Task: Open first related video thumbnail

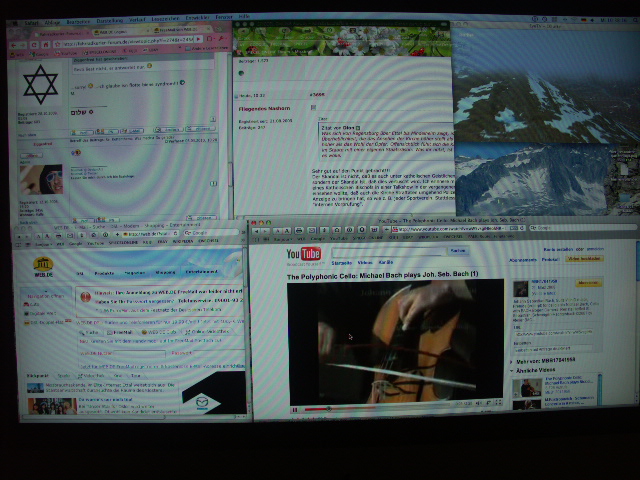Action: (527, 386)
